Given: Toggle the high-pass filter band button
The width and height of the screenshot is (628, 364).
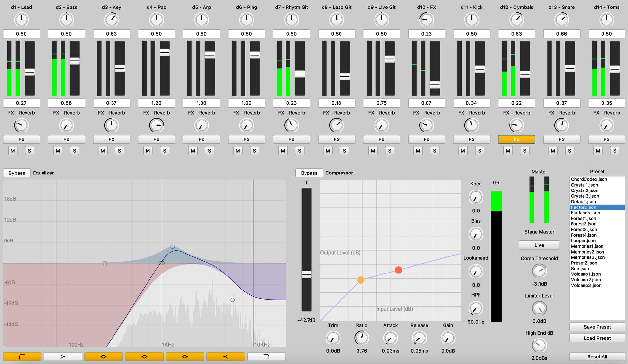Looking at the screenshot, I should pos(22,356).
